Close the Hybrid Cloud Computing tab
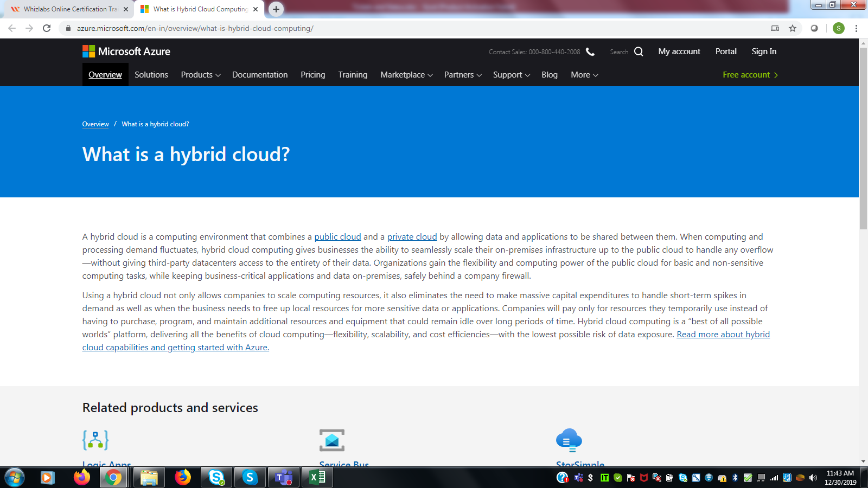 point(256,9)
